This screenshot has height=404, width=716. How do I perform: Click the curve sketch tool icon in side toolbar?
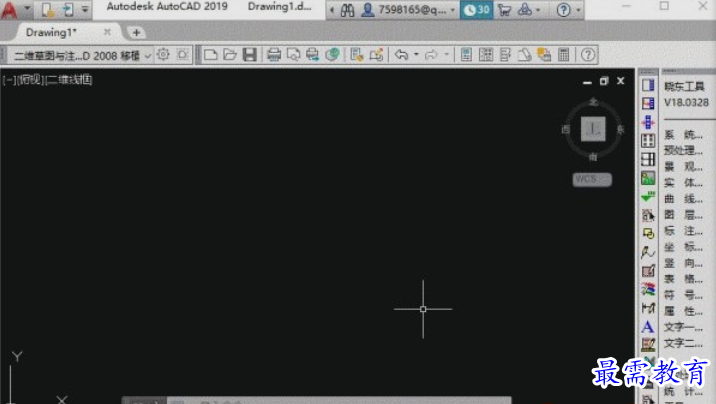[x=648, y=252]
